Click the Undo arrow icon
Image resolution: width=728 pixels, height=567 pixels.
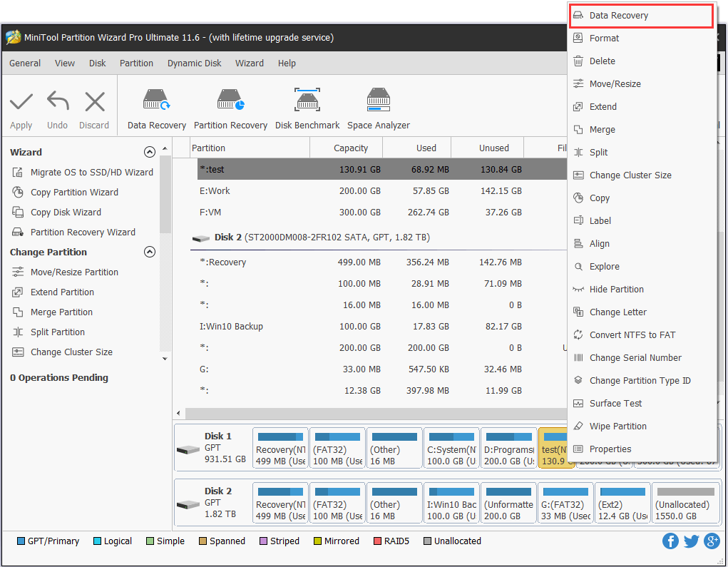point(58,101)
